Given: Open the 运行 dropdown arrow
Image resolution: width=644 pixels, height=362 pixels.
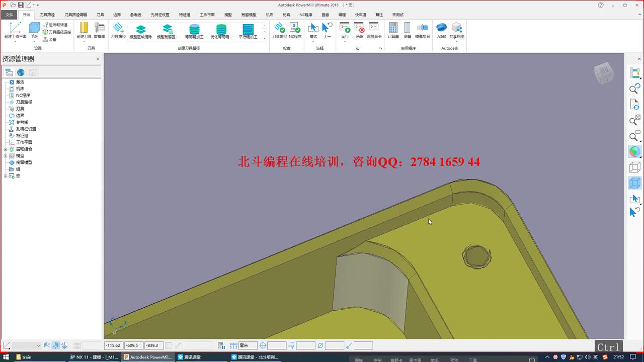Looking at the screenshot, I should coord(345,41).
